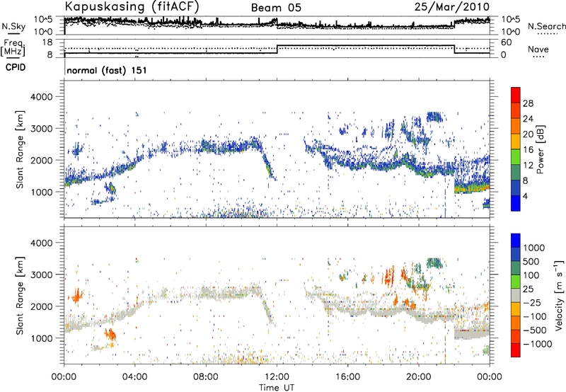Click the "Time UT" axis title
The height and width of the screenshot is (392, 566).
[277, 388]
